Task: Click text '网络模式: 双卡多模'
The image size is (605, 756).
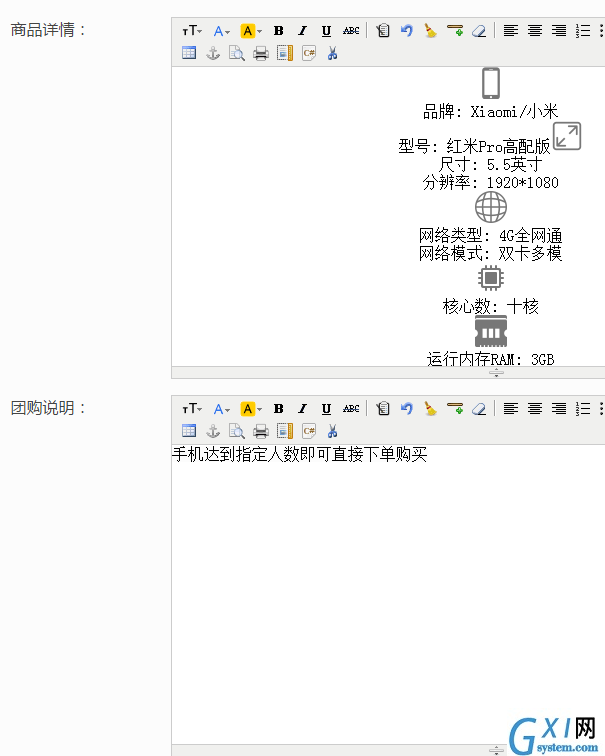Action: [x=491, y=253]
